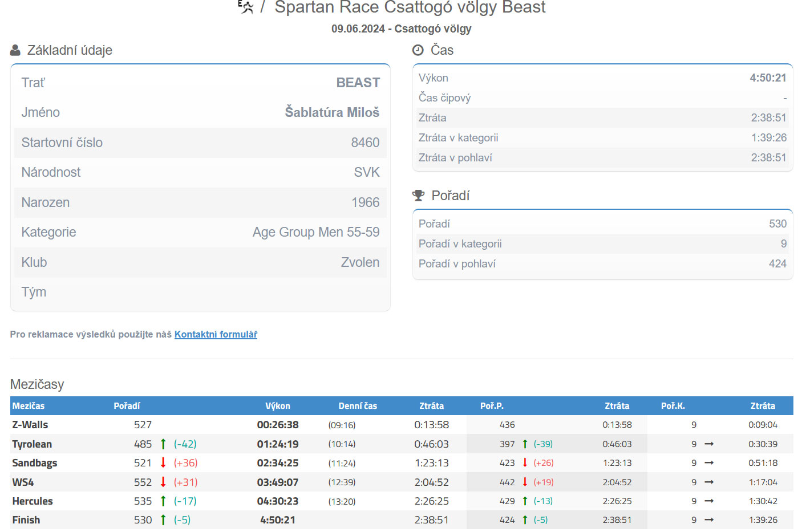Click red down arrow next to WS4 rank 552
Viewport: 798px width, 532px height.
(163, 482)
